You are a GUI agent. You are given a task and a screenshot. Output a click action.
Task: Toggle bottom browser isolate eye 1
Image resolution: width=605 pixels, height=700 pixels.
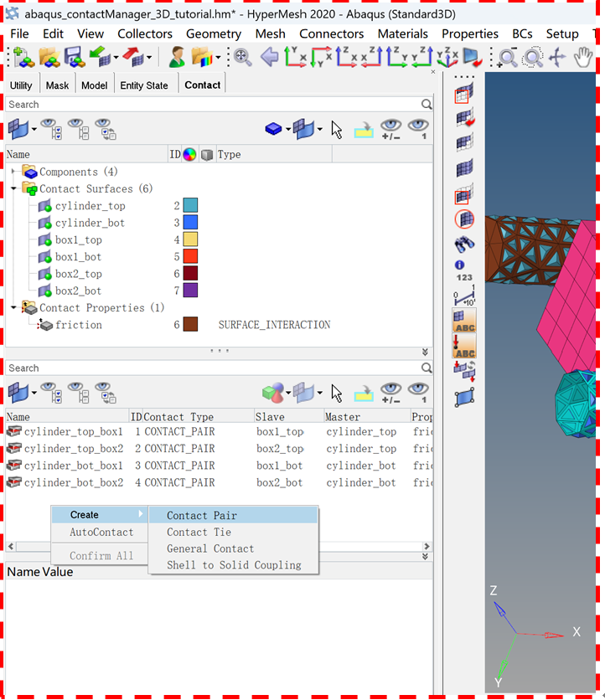418,394
